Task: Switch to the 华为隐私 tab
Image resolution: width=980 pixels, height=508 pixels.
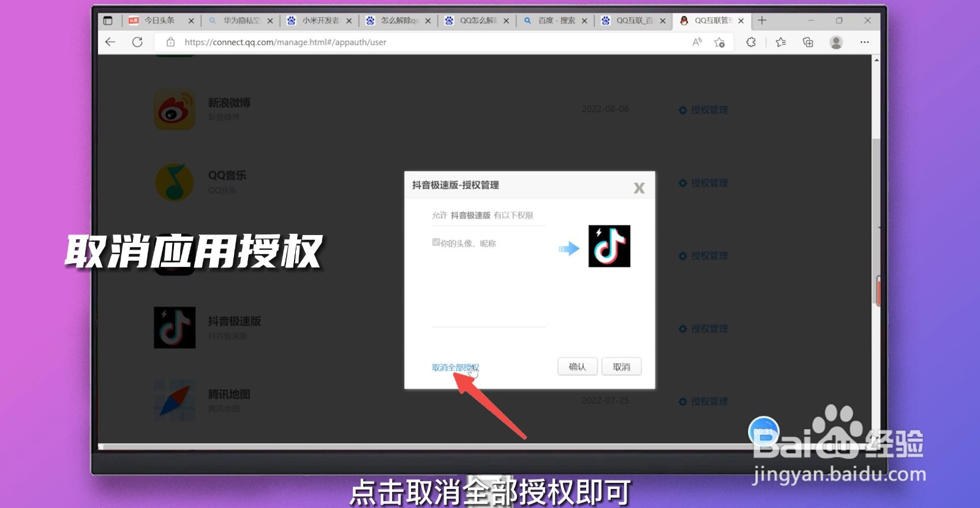Action: (x=241, y=20)
